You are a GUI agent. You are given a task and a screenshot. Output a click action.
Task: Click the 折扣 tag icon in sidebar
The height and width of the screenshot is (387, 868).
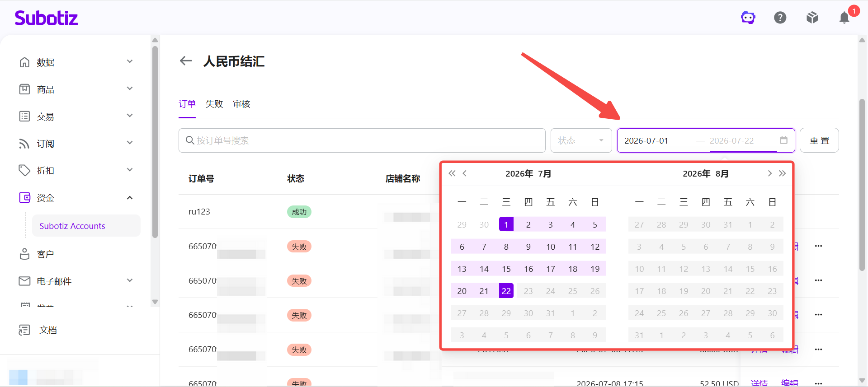click(x=24, y=171)
